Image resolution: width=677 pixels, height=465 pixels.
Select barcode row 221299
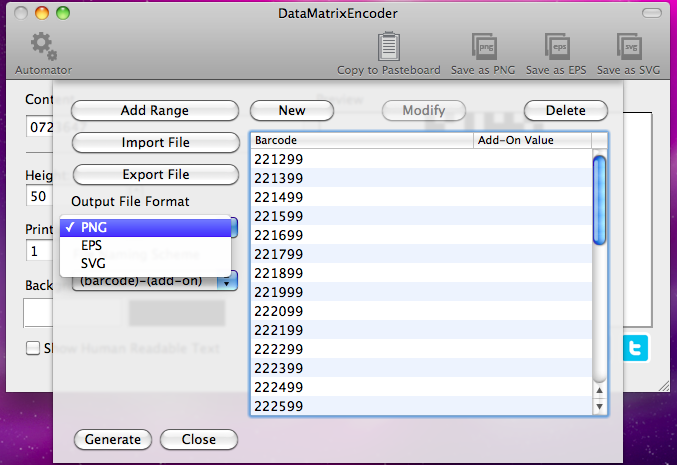point(421,159)
